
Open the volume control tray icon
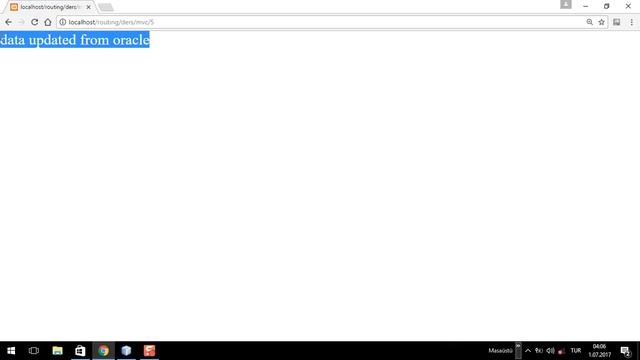550,351
